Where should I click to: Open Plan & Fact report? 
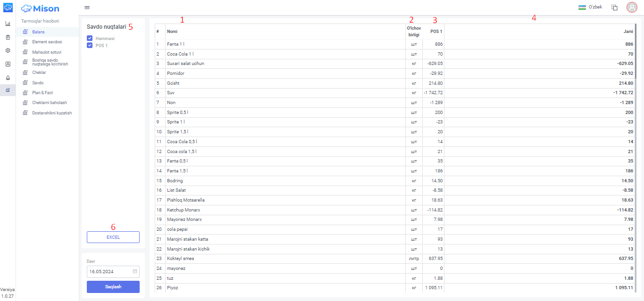pyautogui.click(x=42, y=93)
